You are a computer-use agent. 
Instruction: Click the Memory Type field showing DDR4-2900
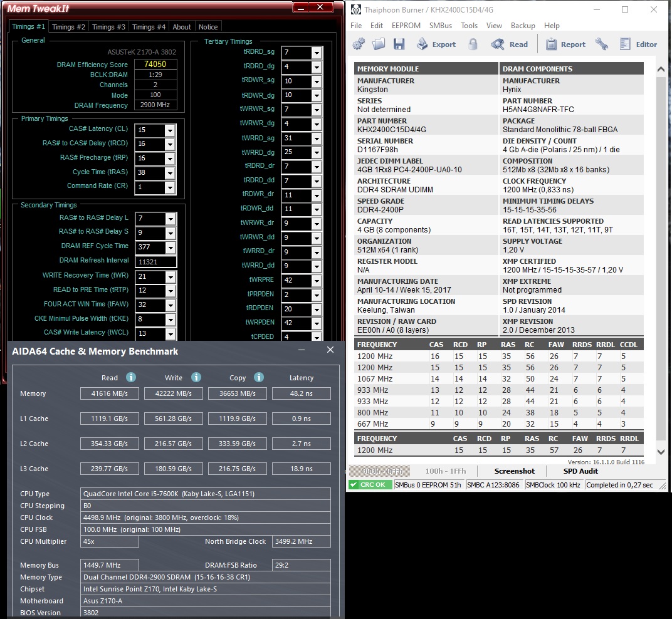(205, 577)
